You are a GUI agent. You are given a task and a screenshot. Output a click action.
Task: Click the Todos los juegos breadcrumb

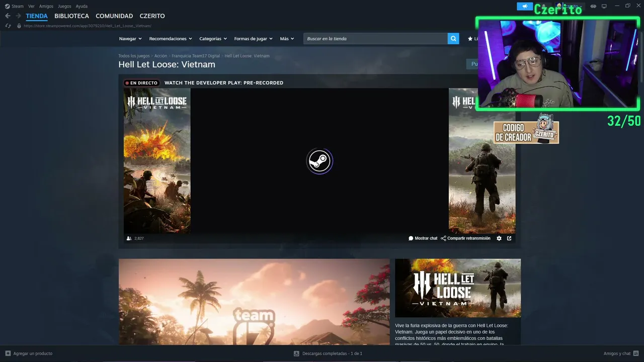(134, 56)
